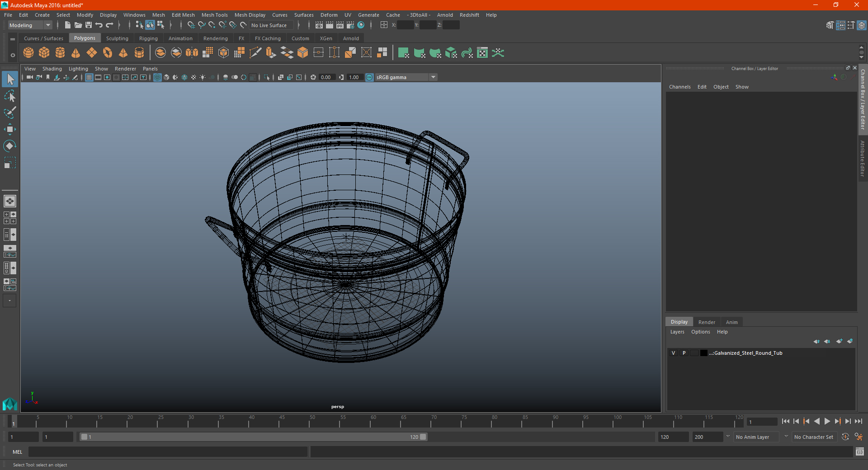Open the Layers menu in Layer Editor

pyautogui.click(x=677, y=332)
